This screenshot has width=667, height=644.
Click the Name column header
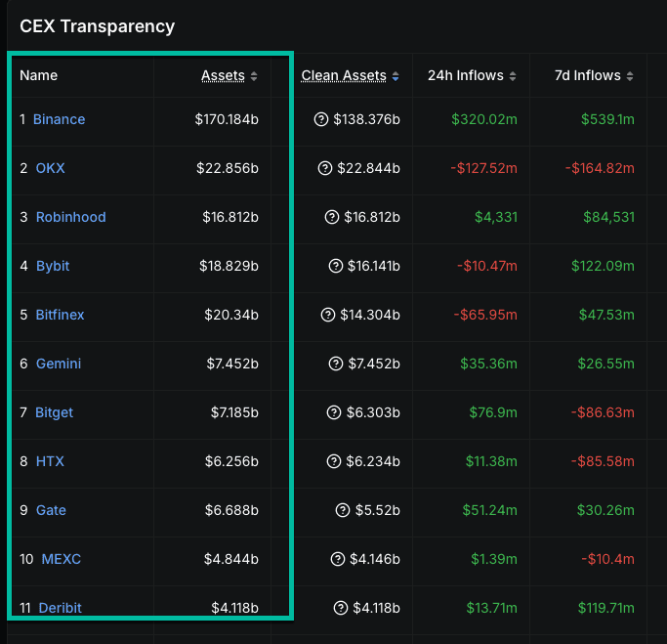39,76
